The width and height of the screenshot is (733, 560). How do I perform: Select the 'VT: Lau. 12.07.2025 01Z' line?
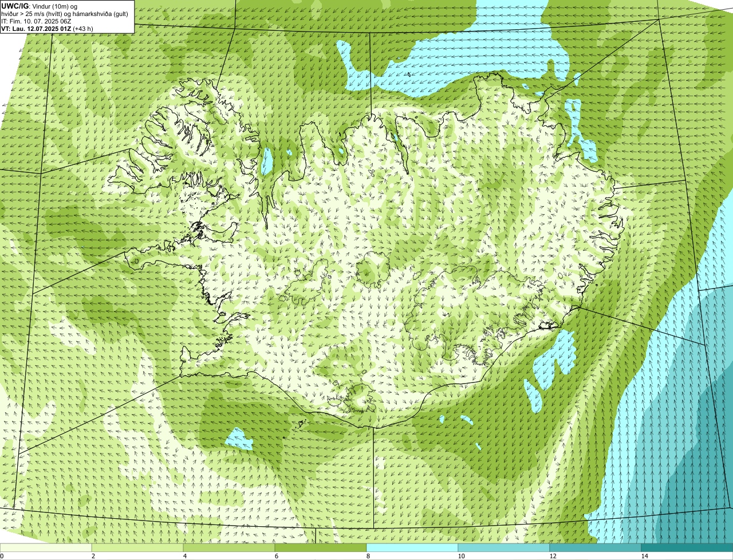coord(48,29)
